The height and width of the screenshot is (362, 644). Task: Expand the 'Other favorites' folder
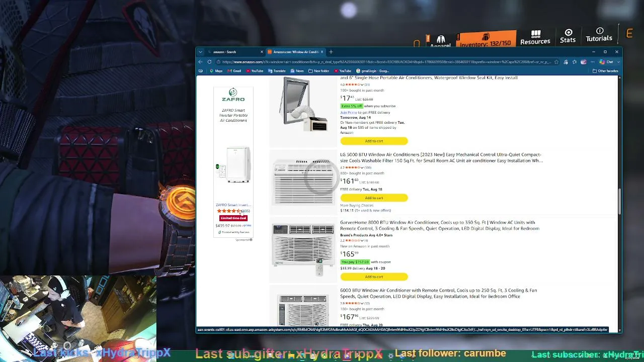(x=605, y=71)
